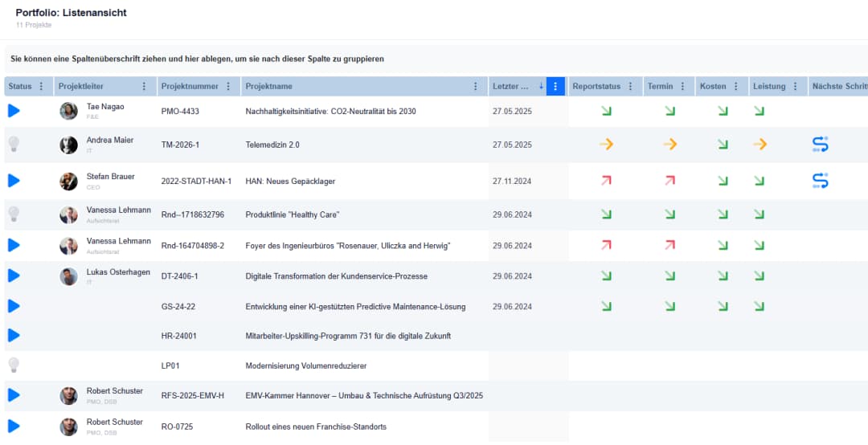The height and width of the screenshot is (445, 868).
Task: Click Robert Schuster's avatar in the RO-0725 row
Action: (x=68, y=427)
